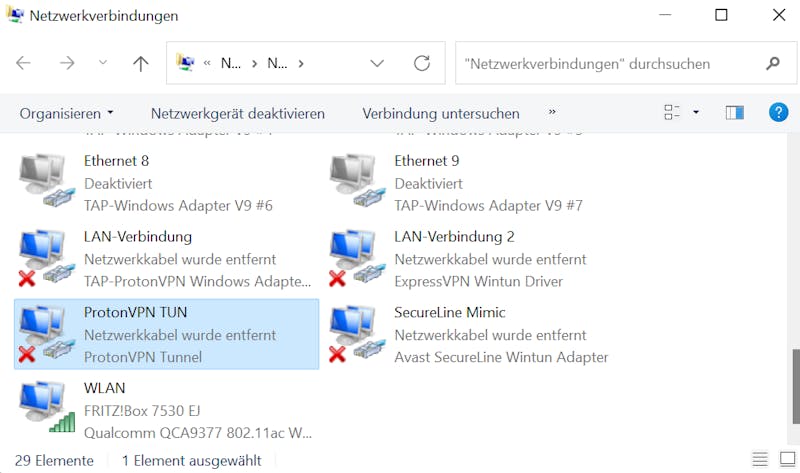Toggle the preview pane icon
The image size is (800, 473).
coord(734,112)
